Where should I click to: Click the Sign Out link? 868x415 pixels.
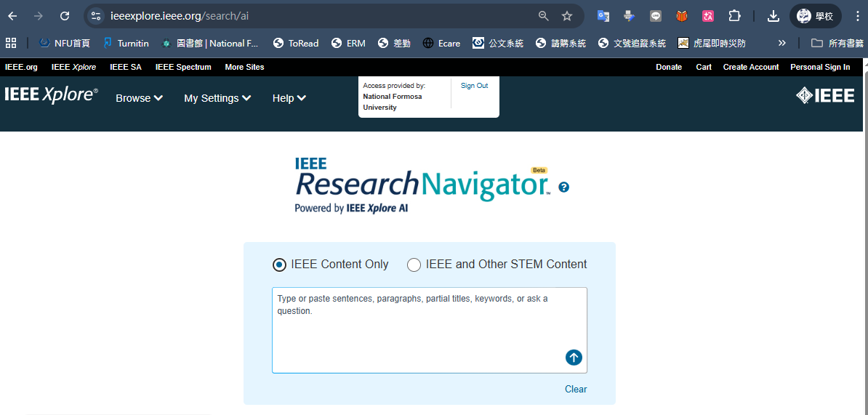[x=474, y=86]
